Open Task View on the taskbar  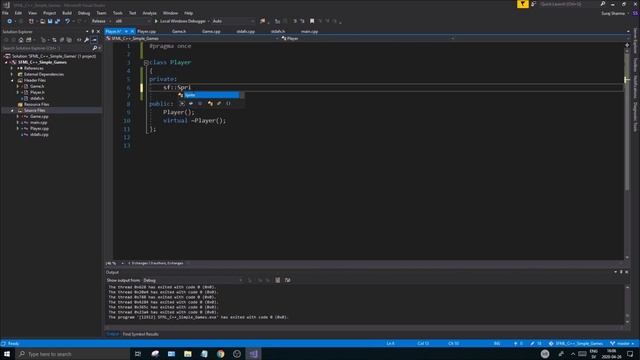138,354
